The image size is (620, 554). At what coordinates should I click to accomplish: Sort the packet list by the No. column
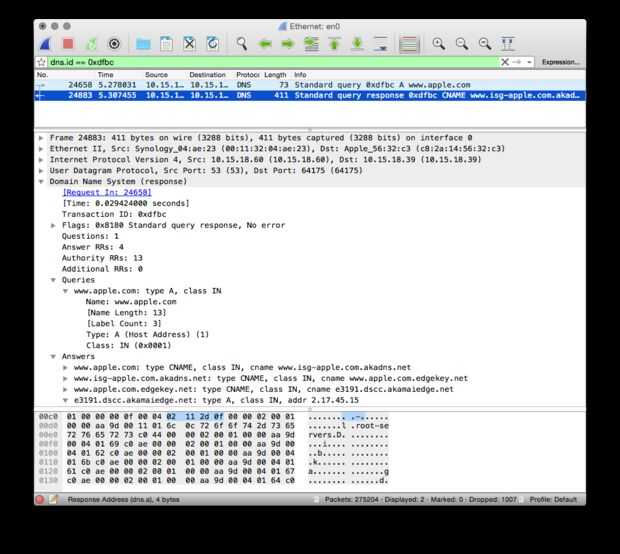point(42,75)
